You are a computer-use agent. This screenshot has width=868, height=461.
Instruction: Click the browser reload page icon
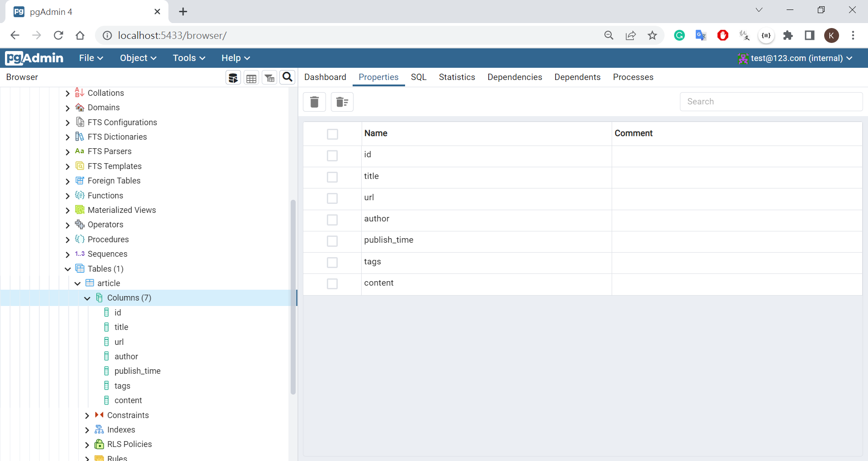58,35
